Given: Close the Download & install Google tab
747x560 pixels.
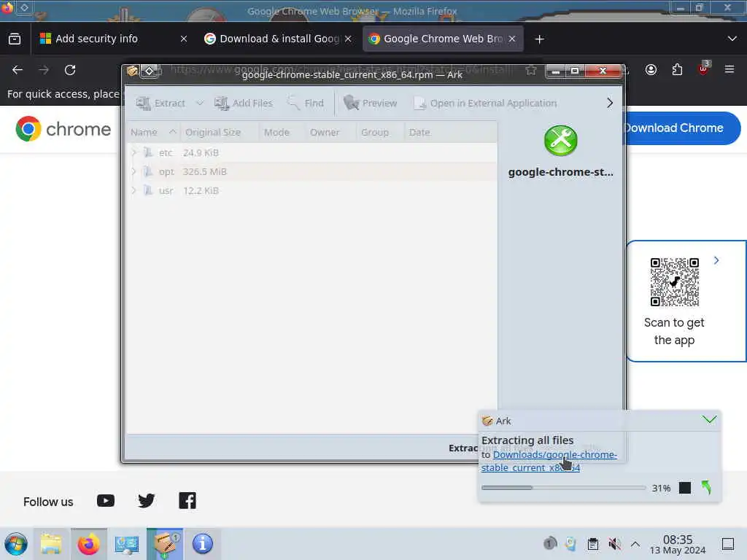Looking at the screenshot, I should click(348, 39).
